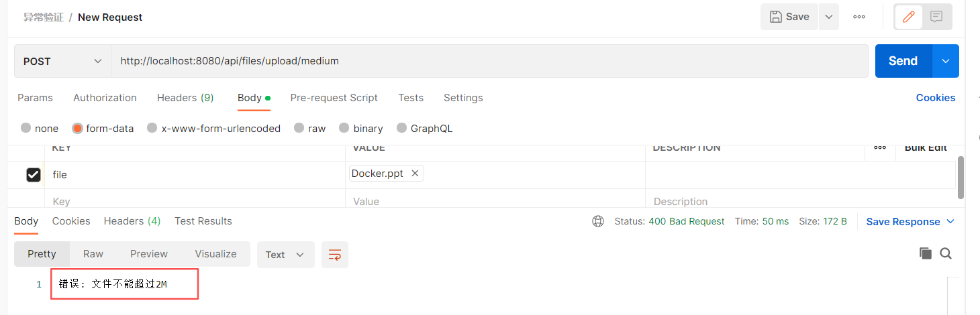Switch to the Visualize view
This screenshot has width=980, height=315.
(215, 254)
